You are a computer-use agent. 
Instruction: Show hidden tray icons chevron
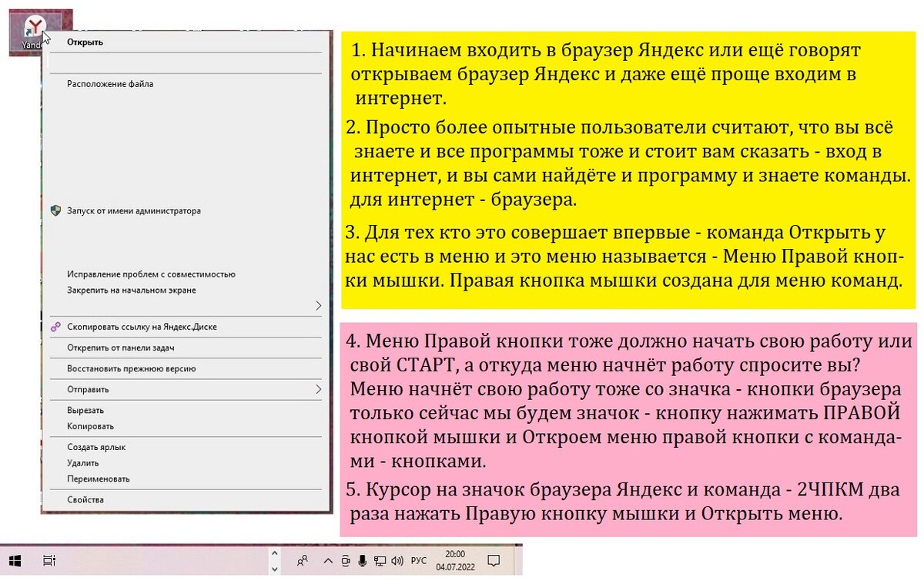(330, 561)
